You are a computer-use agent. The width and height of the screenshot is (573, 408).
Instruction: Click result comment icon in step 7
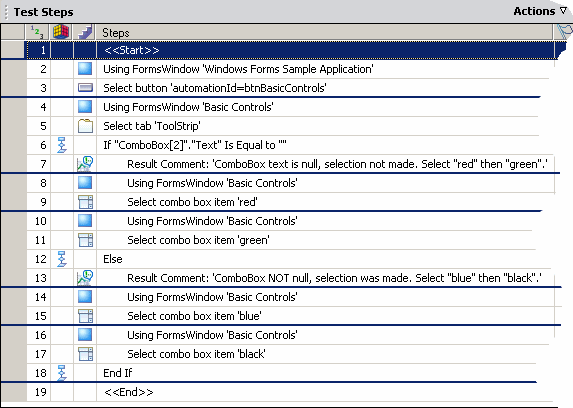point(85,163)
